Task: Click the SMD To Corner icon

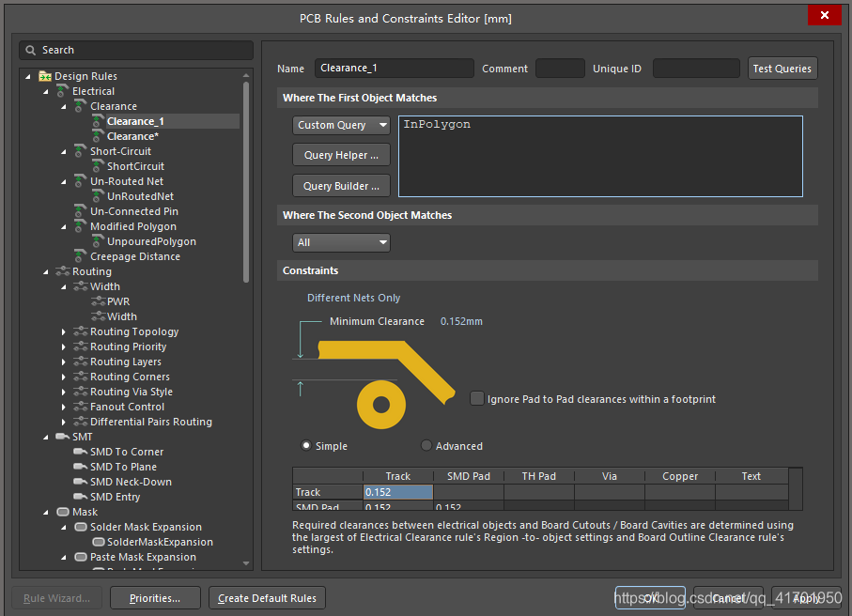Action: (81, 452)
